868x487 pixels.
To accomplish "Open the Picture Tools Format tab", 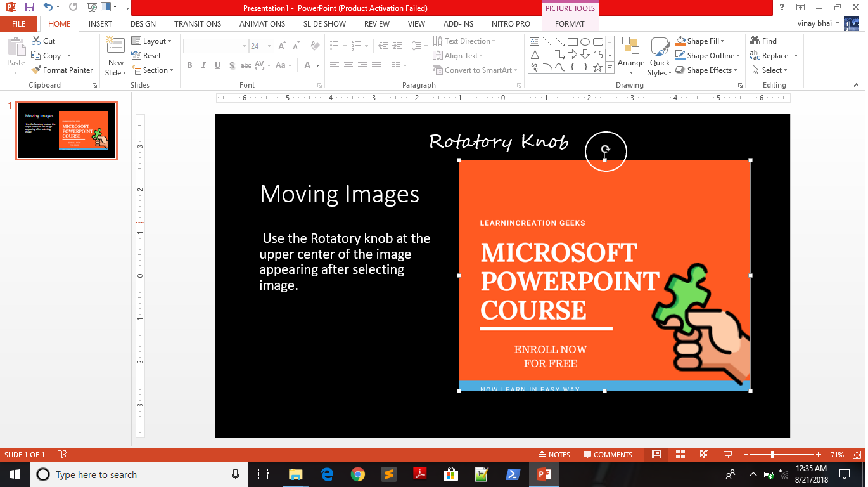I will (x=570, y=24).
